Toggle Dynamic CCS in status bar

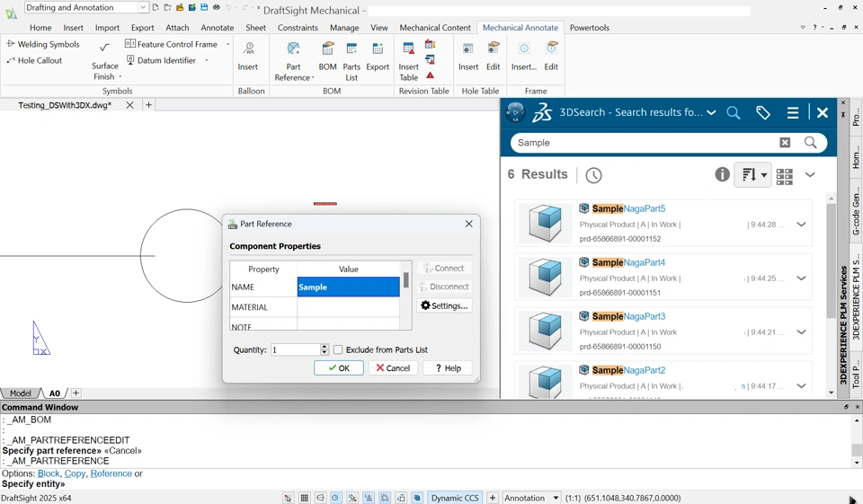(x=455, y=498)
